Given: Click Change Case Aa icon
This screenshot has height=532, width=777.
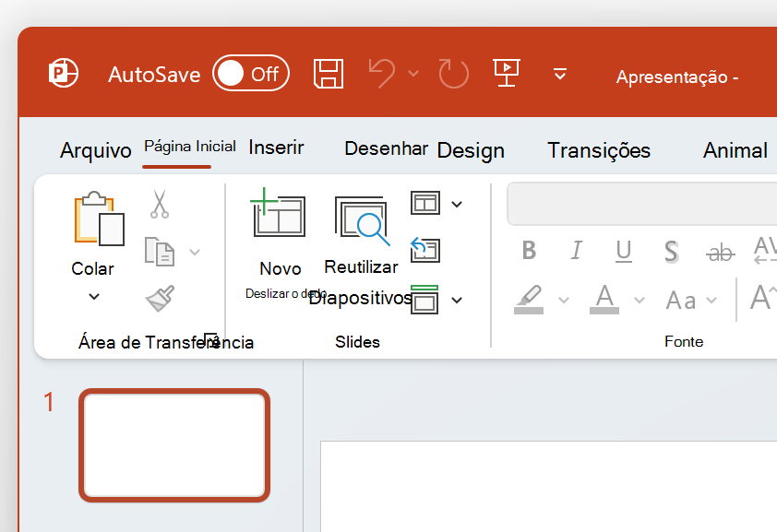Looking at the screenshot, I should click(681, 301).
